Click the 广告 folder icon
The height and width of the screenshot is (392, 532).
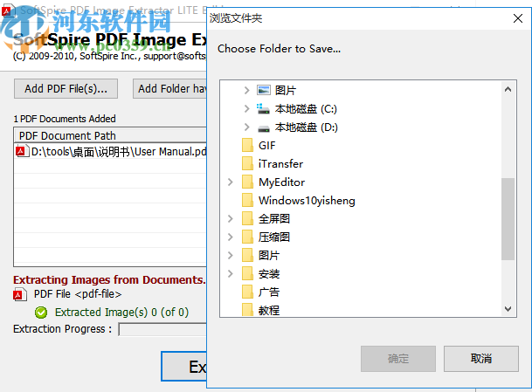pyautogui.click(x=248, y=292)
